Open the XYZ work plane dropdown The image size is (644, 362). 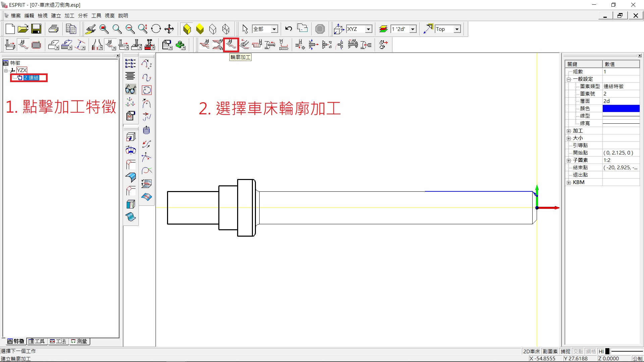click(368, 29)
